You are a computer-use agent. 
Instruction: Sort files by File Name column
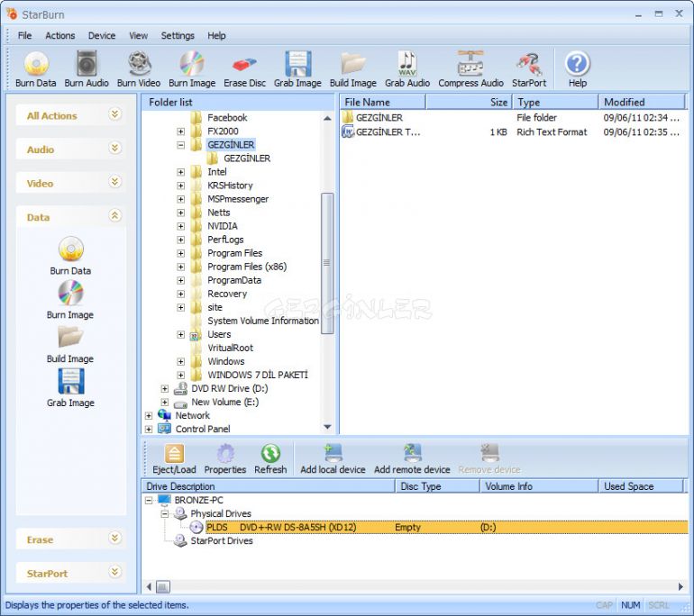coord(382,102)
